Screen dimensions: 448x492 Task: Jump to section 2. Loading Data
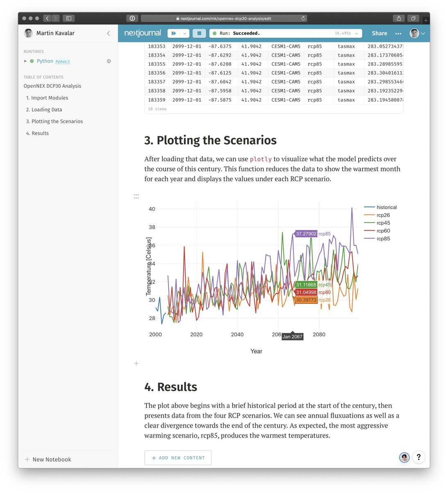point(44,109)
